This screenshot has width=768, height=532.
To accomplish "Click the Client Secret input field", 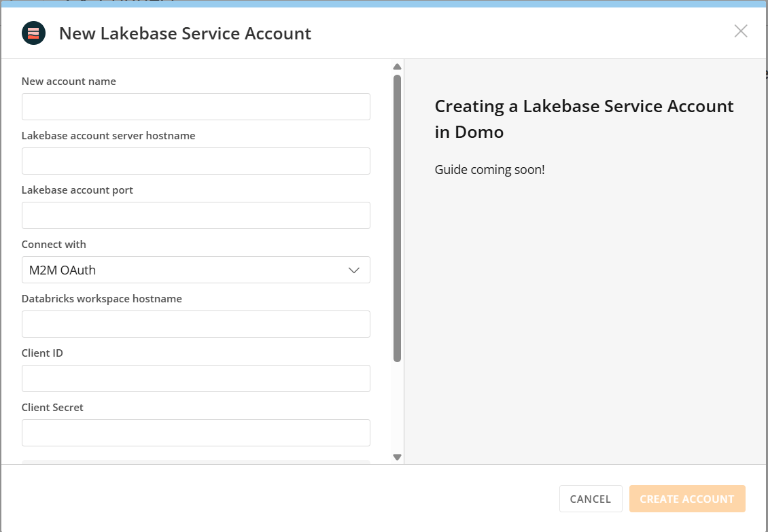I will 196,433.
